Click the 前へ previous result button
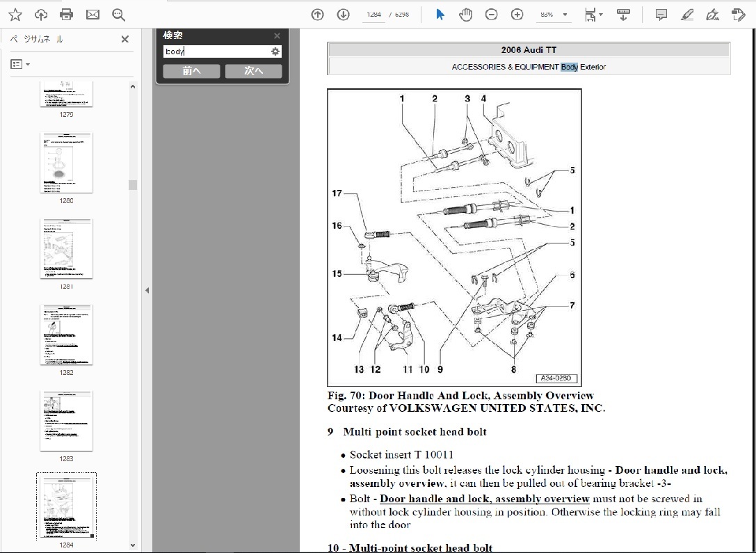 click(191, 71)
